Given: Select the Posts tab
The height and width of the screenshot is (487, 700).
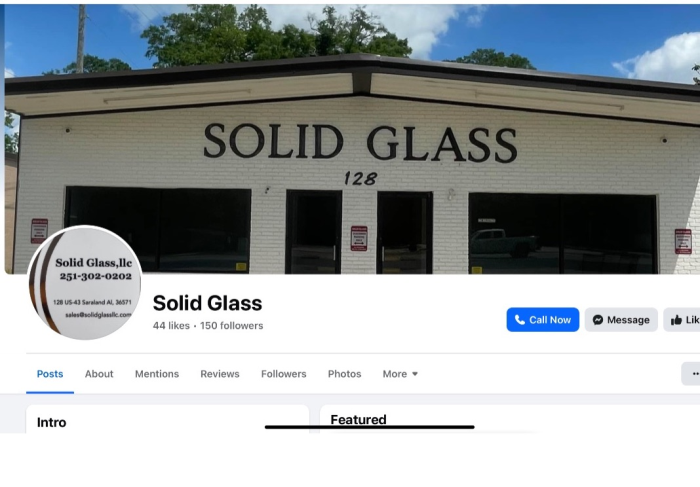Looking at the screenshot, I should pos(50,374).
